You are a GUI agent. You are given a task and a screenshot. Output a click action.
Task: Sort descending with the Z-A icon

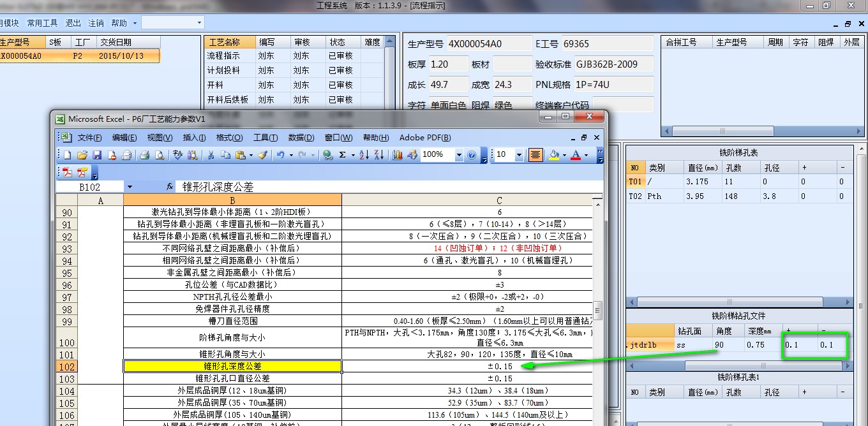click(x=378, y=154)
